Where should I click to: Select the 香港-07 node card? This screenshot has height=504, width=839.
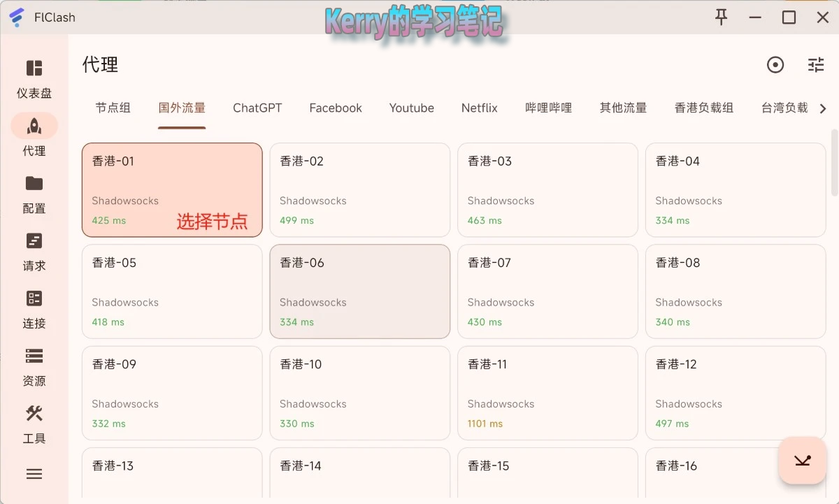547,291
